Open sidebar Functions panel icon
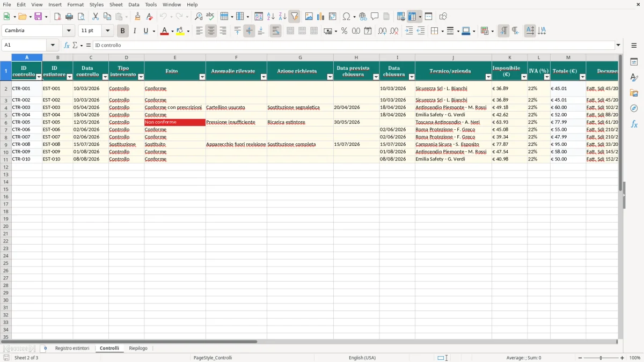Image resolution: width=644 pixels, height=362 pixels. click(634, 124)
